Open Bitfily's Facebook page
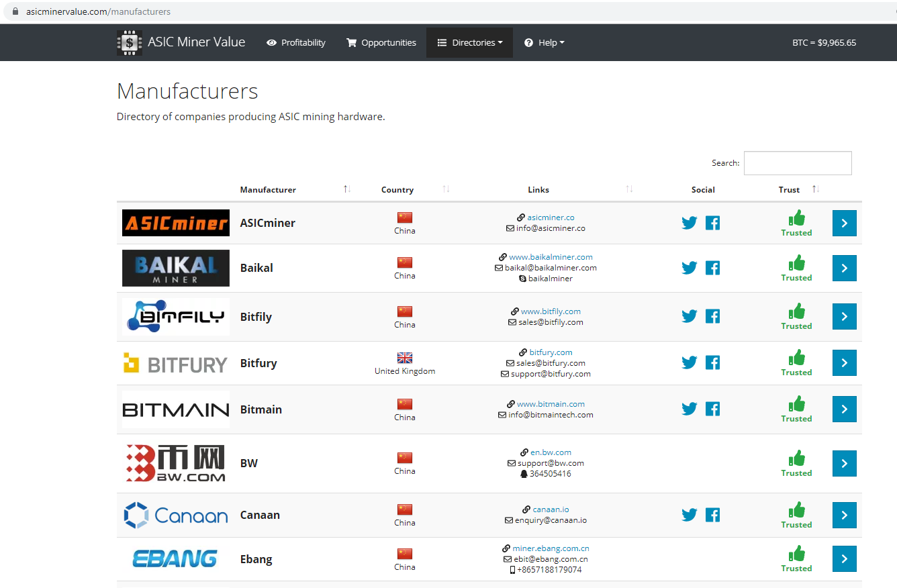The height and width of the screenshot is (588, 897). (x=713, y=316)
